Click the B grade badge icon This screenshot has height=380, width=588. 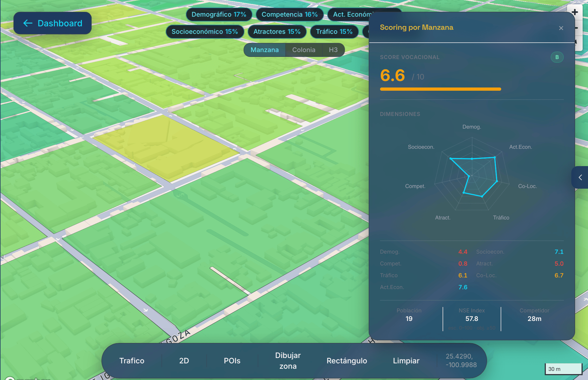coord(557,57)
